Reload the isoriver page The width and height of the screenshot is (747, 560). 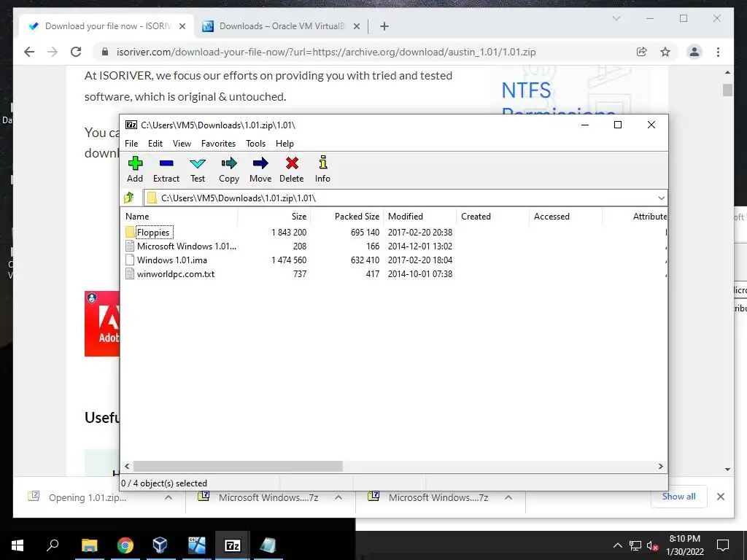pyautogui.click(x=76, y=52)
